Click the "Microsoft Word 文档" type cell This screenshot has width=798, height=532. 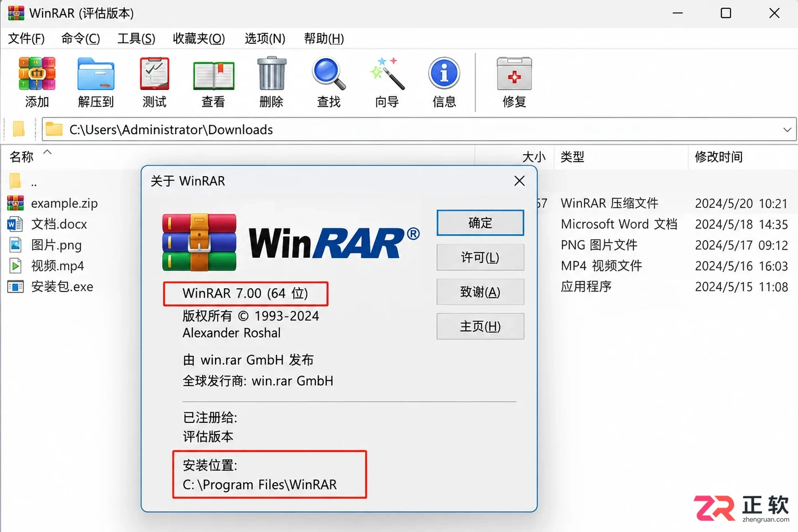(619, 224)
